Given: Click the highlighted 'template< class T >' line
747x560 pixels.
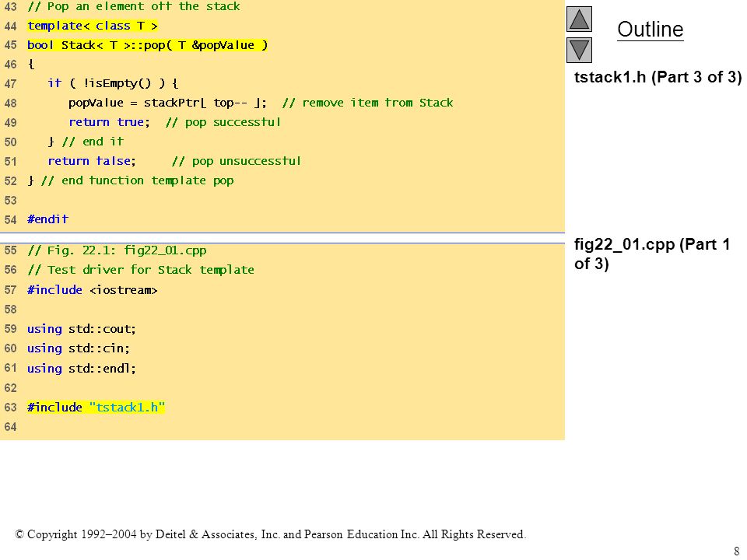Looking at the screenshot, I should [x=93, y=26].
